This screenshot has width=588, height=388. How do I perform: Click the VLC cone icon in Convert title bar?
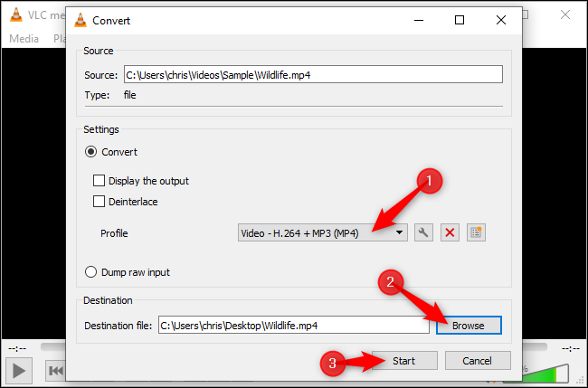click(80, 20)
